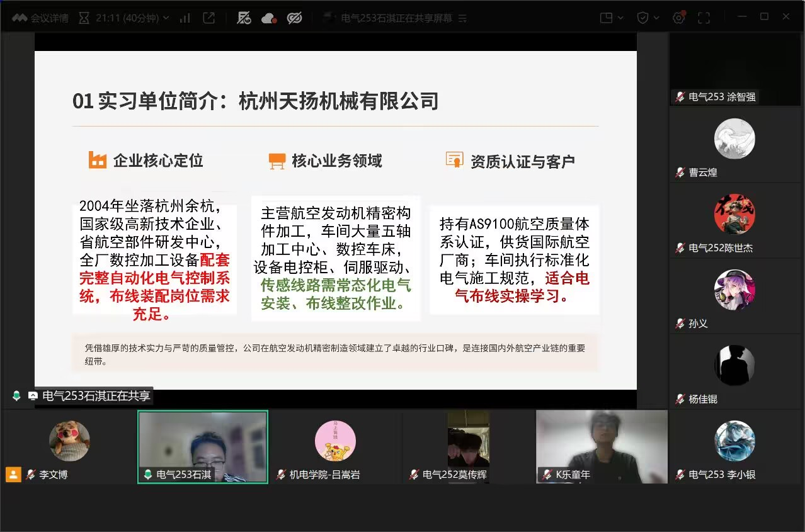
Task: Click the 电气253石淇正在共享屏幕 title text
Action: point(397,18)
